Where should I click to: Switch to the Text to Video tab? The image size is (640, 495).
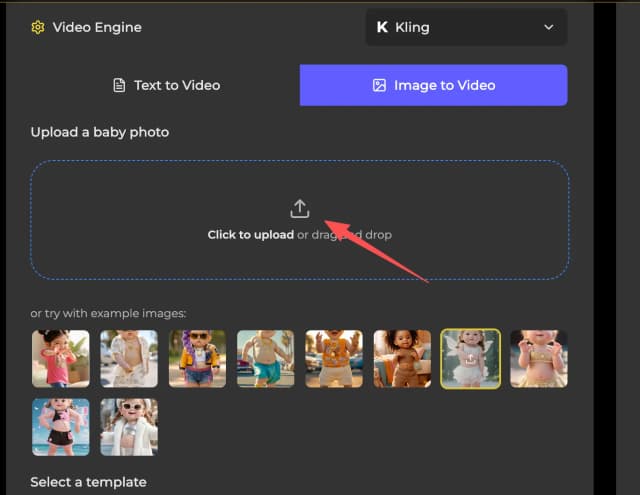(165, 86)
